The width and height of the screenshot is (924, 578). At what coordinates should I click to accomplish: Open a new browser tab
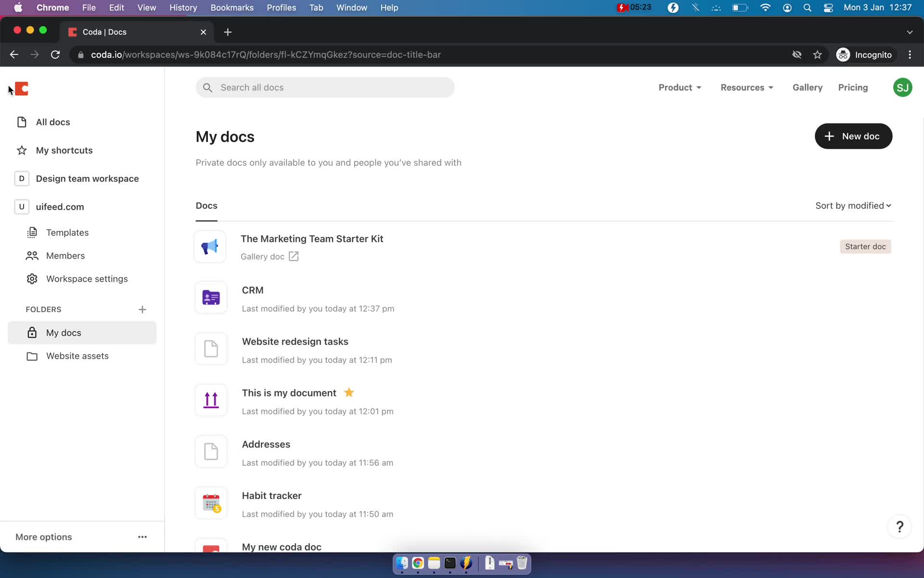[x=228, y=32]
